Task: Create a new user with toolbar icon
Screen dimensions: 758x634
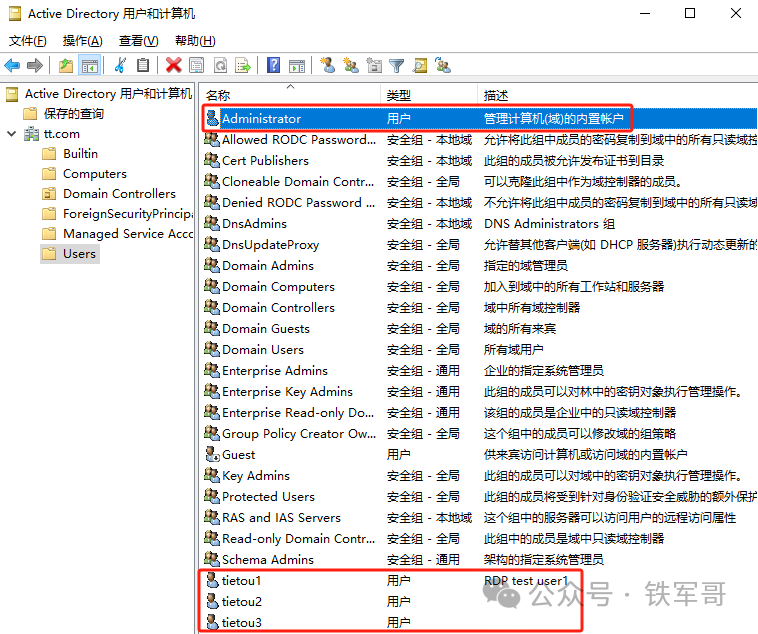Action: point(327,65)
